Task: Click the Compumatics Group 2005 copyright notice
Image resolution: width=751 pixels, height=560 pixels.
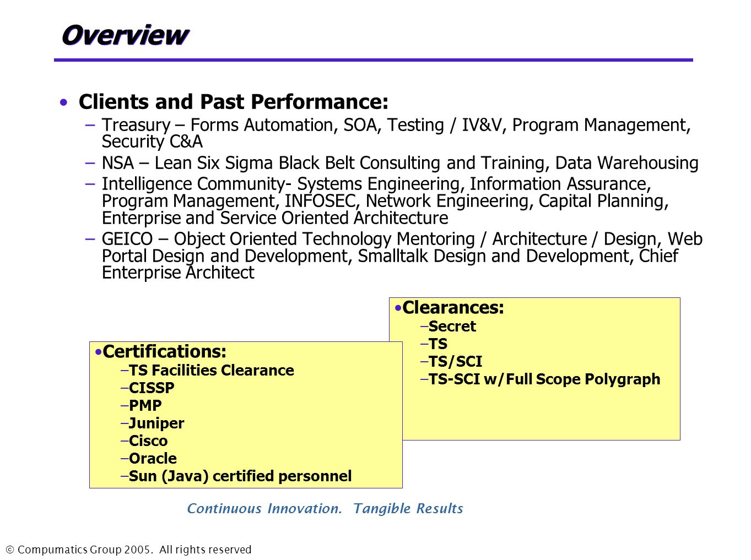Action: coord(128,550)
